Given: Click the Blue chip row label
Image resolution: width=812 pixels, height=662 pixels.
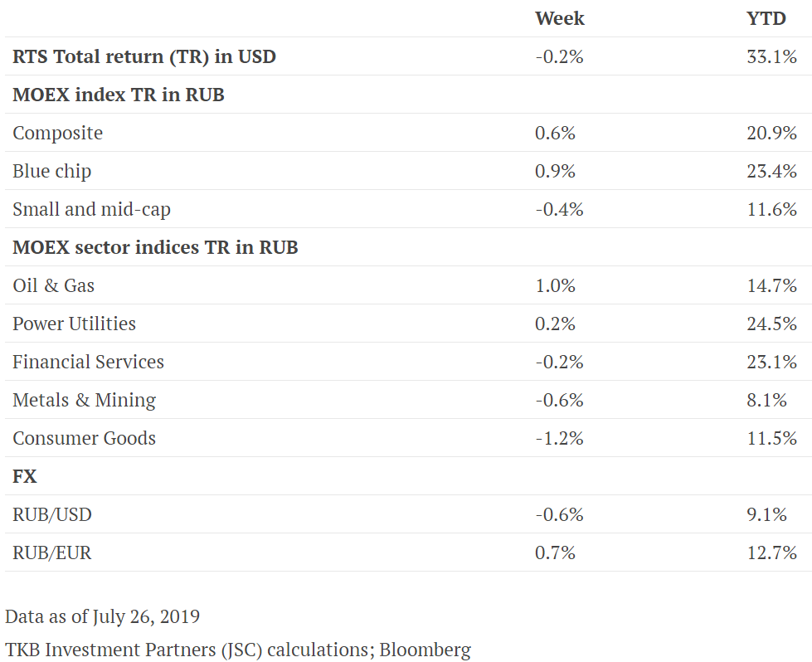Looking at the screenshot, I should click(52, 171).
